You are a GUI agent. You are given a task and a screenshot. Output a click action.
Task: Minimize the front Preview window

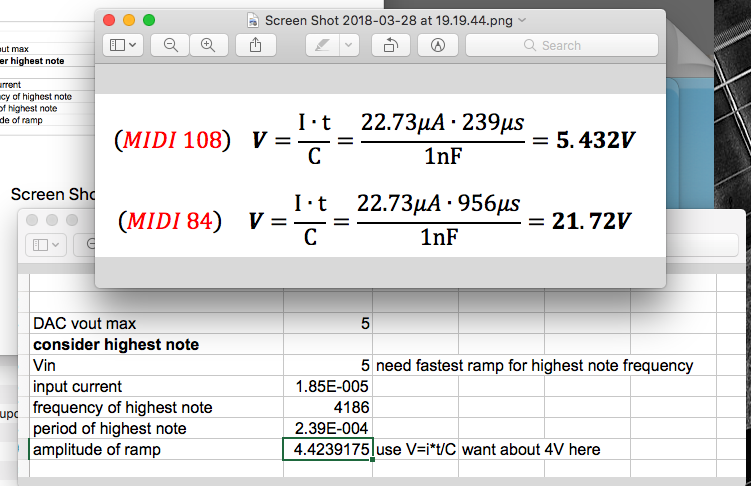(x=130, y=20)
